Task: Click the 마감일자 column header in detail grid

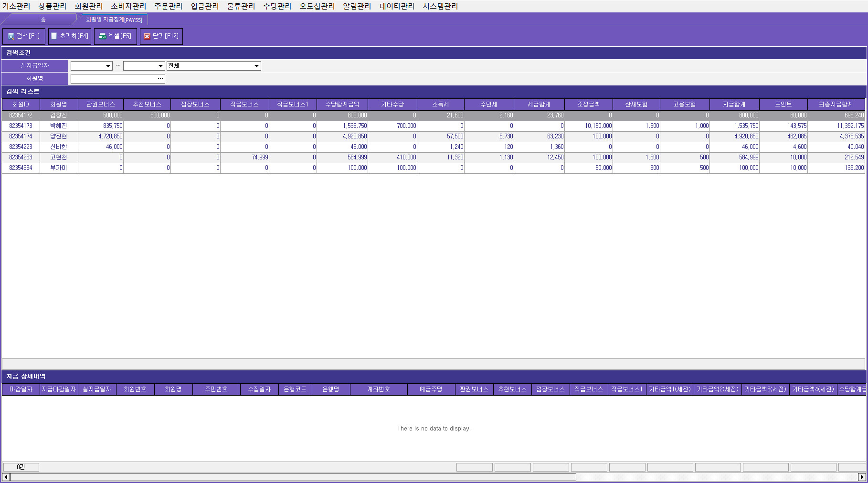Action: tap(21, 389)
